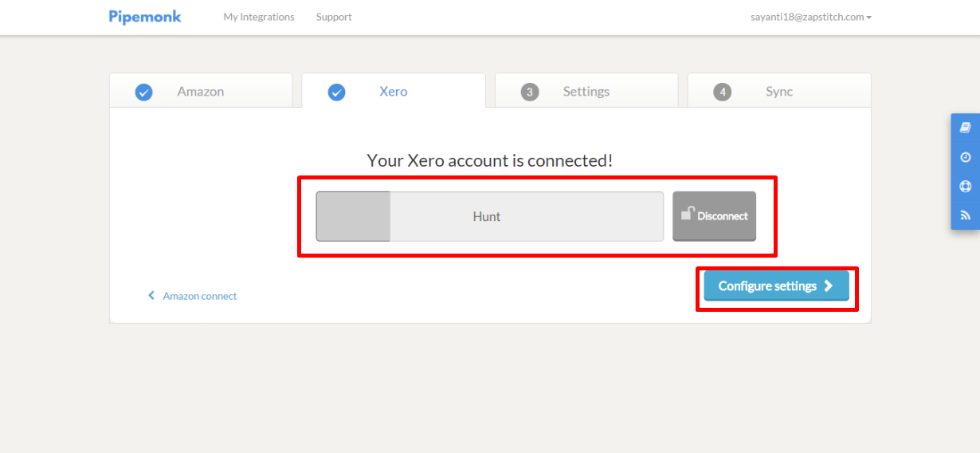Open the Sync step tab
The width and height of the screenshot is (980, 453).
click(x=779, y=91)
